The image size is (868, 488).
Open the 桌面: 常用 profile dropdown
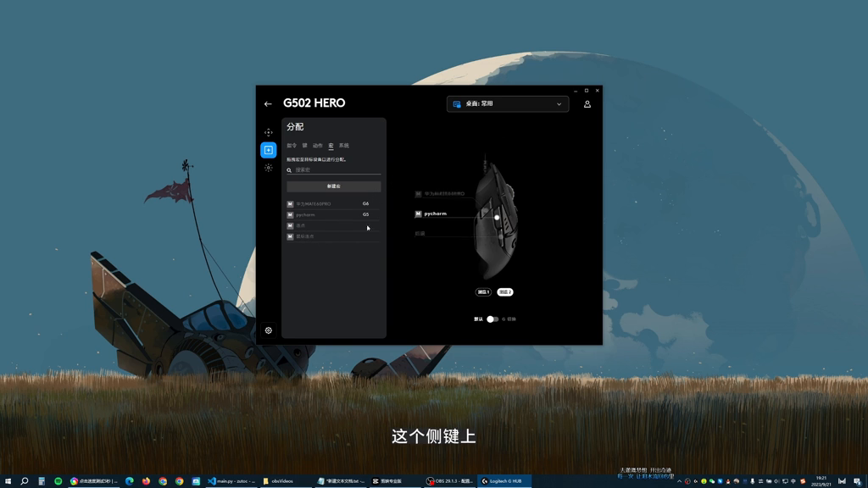(x=507, y=104)
